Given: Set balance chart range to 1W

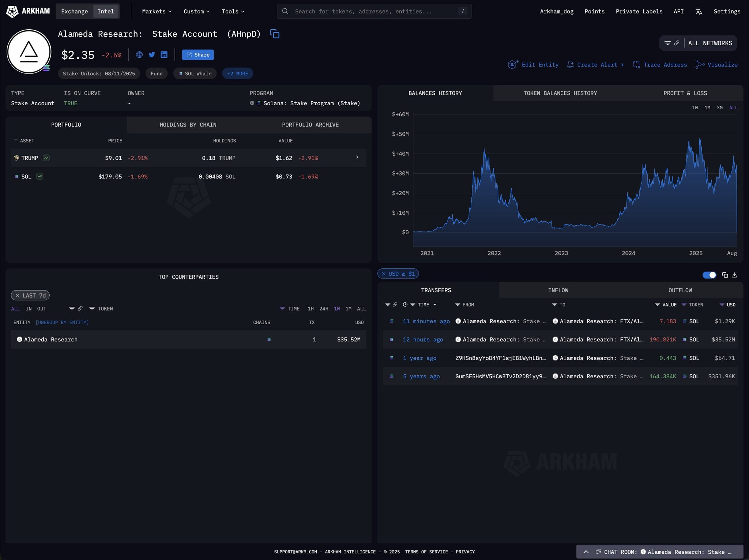Looking at the screenshot, I should pyautogui.click(x=695, y=108).
